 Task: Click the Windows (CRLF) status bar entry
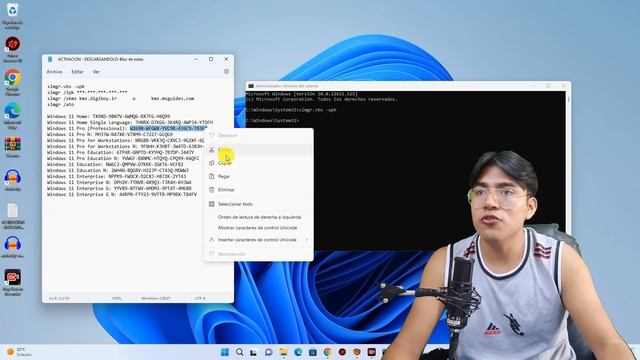tap(156, 298)
